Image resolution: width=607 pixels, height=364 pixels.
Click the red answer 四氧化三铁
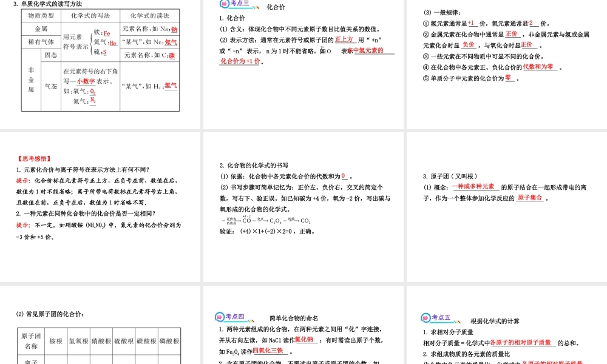coord(268,351)
